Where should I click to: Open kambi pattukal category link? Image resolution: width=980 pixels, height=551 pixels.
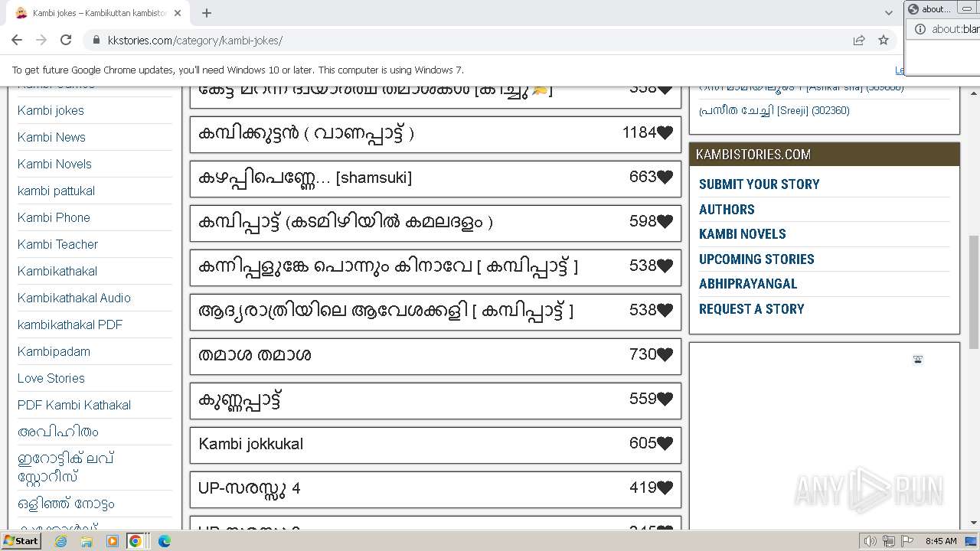coord(56,191)
